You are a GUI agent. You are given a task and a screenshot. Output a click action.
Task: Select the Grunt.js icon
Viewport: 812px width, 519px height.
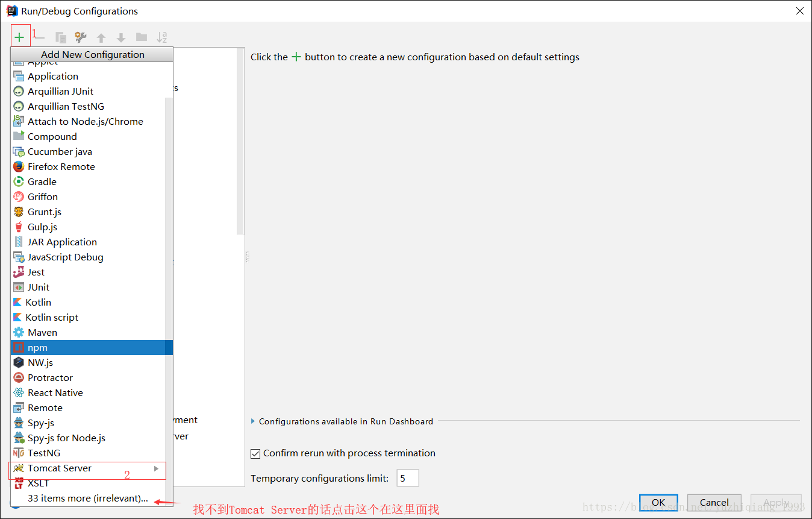click(x=19, y=212)
